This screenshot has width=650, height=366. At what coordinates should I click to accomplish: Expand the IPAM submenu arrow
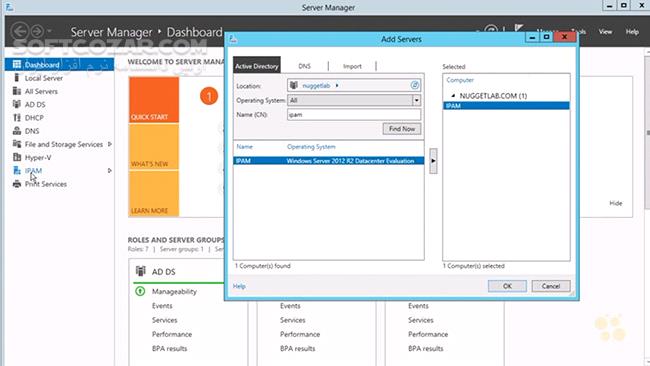[109, 171]
